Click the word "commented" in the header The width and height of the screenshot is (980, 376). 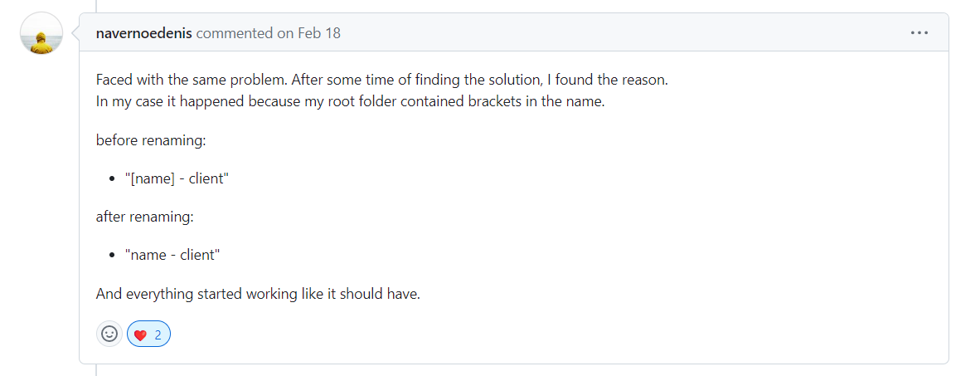pyautogui.click(x=235, y=33)
